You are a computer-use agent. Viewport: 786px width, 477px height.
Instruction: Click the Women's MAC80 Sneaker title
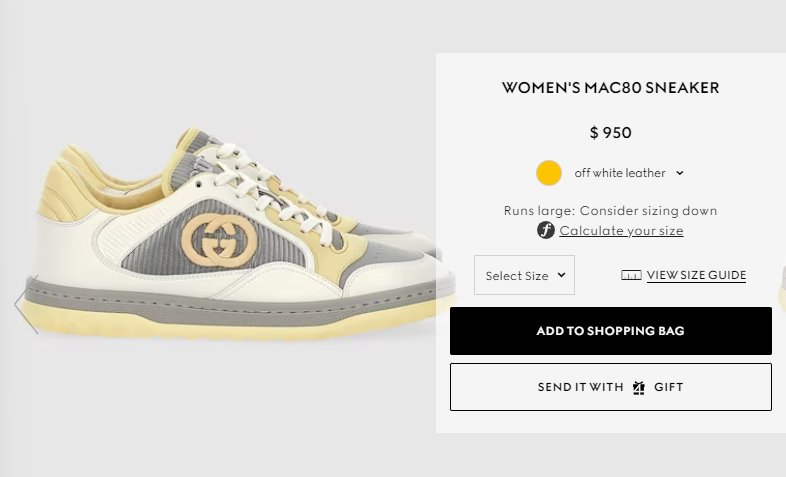click(611, 88)
